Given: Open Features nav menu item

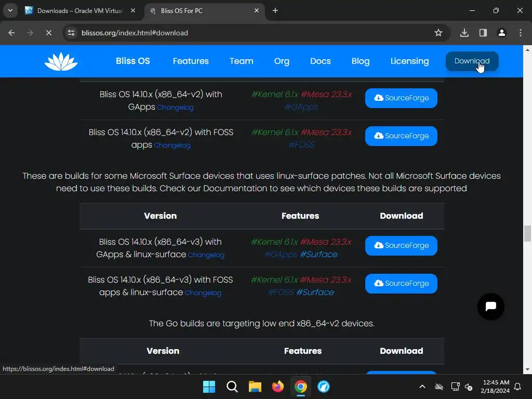Looking at the screenshot, I should click(x=191, y=61).
